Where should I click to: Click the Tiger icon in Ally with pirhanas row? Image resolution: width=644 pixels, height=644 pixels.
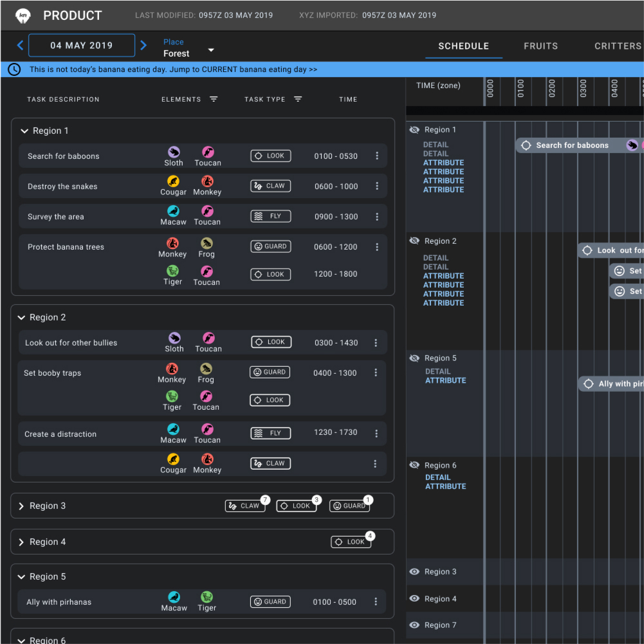point(207,597)
